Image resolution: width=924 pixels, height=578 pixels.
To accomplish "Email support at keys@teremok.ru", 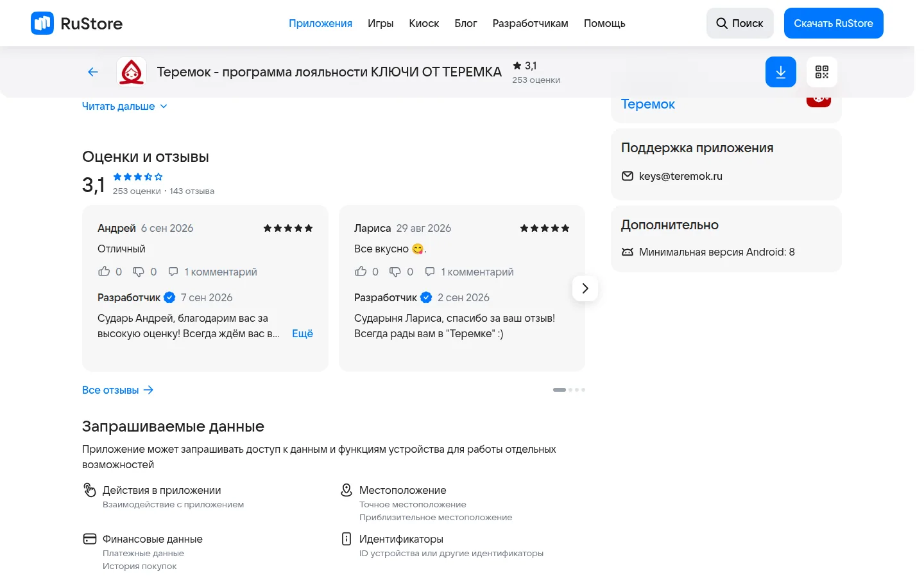I will point(681,176).
